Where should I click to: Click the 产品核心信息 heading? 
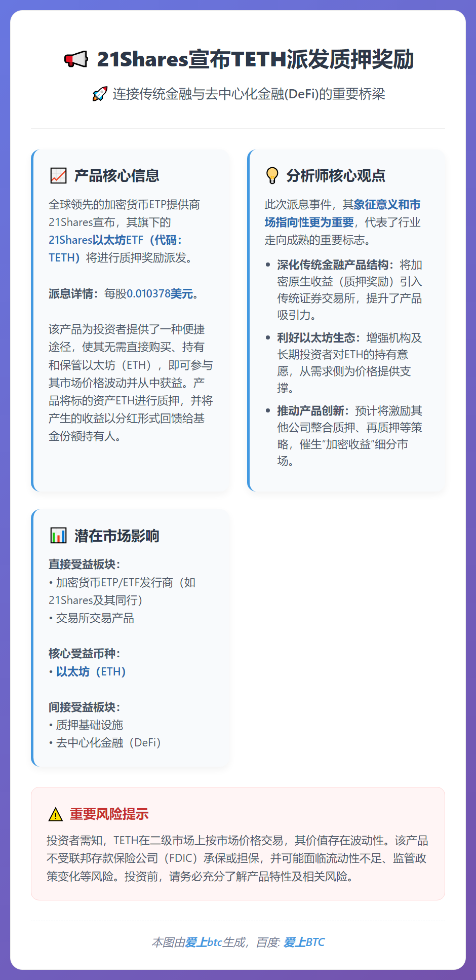pos(117,176)
